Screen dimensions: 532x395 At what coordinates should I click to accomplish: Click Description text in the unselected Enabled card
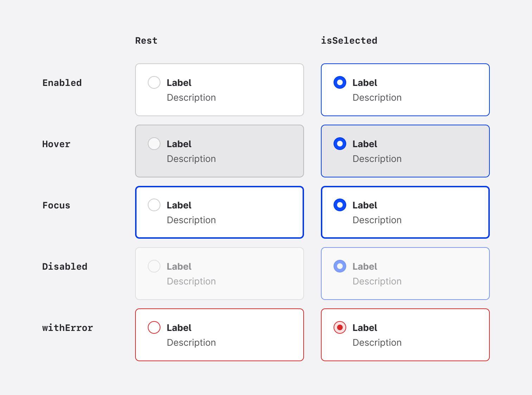click(191, 98)
